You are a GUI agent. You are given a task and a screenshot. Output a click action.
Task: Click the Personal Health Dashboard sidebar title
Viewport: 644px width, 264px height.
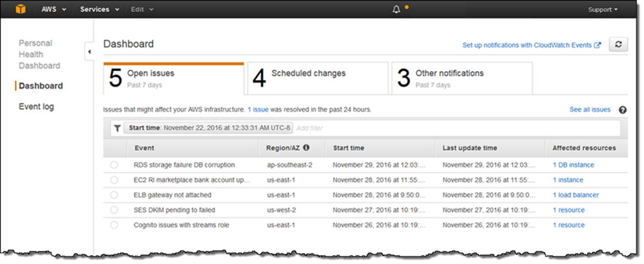point(39,54)
